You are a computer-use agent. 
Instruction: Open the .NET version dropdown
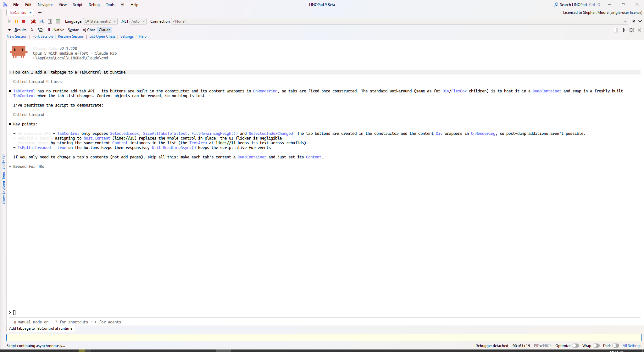(138, 21)
